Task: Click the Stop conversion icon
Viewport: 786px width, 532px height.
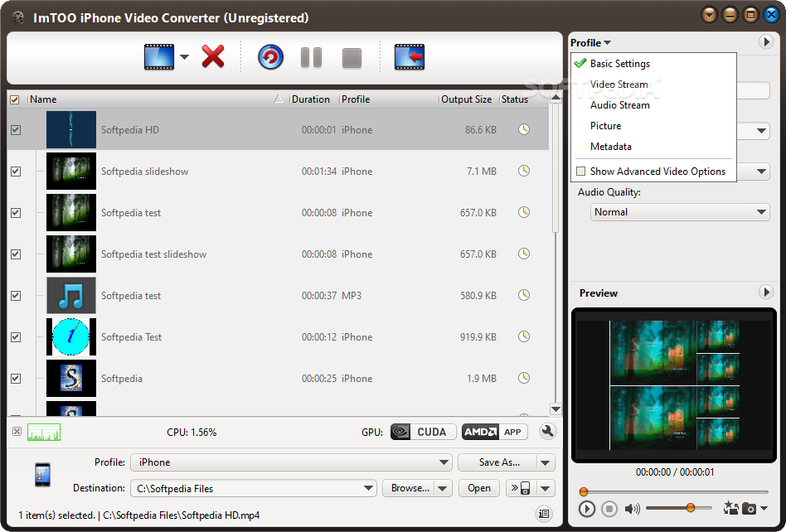Action: tap(352, 58)
